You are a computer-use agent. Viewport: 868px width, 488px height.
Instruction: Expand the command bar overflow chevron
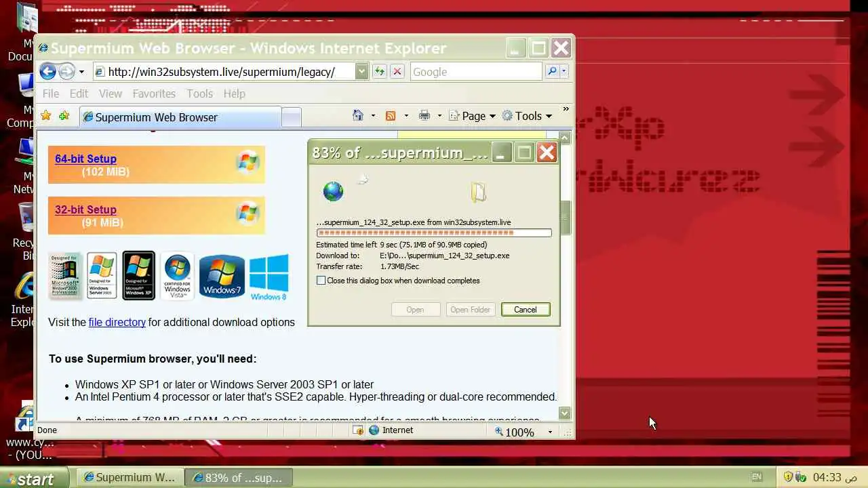click(566, 109)
